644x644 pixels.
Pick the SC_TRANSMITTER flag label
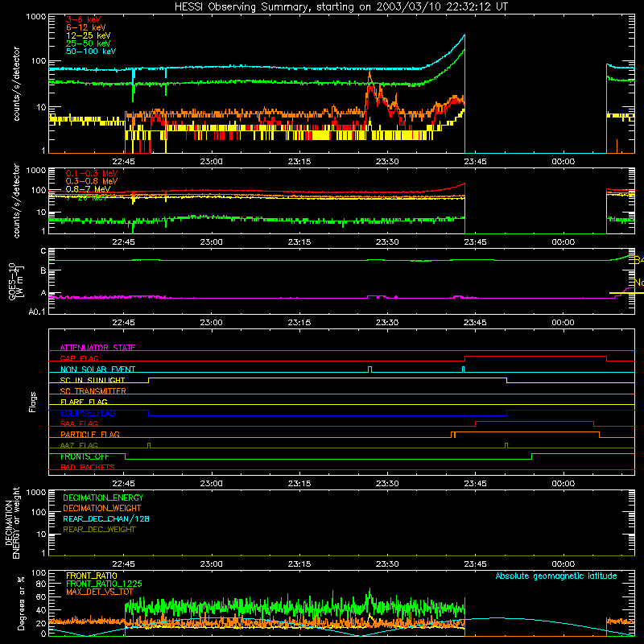click(x=93, y=391)
